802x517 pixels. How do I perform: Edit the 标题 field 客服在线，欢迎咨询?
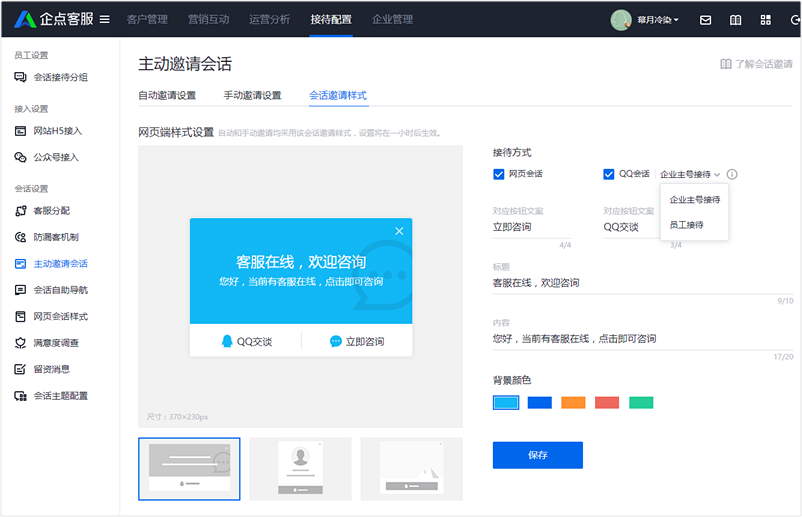[643, 283]
